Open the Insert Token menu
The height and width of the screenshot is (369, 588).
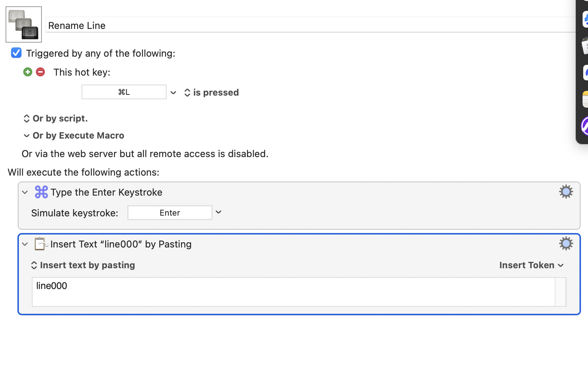click(x=531, y=265)
